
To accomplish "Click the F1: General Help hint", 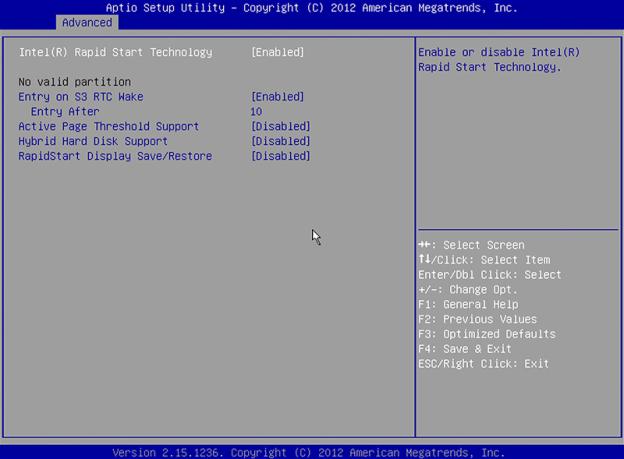I will click(x=468, y=305).
